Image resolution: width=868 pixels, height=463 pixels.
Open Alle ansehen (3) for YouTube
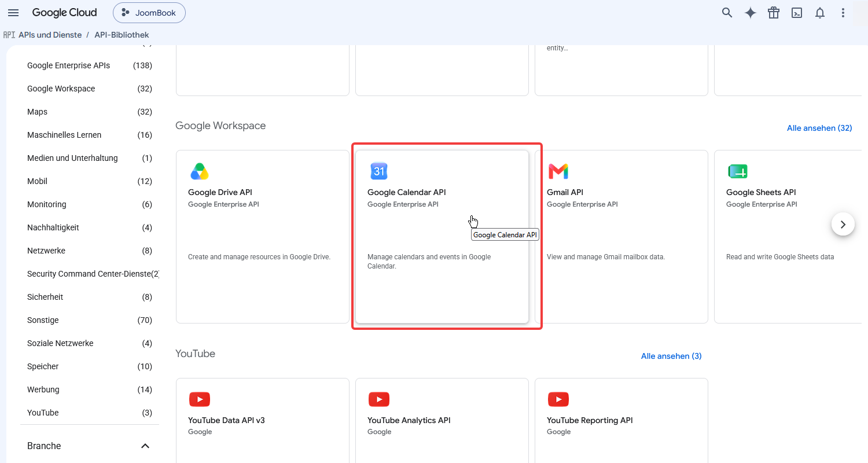coord(671,356)
